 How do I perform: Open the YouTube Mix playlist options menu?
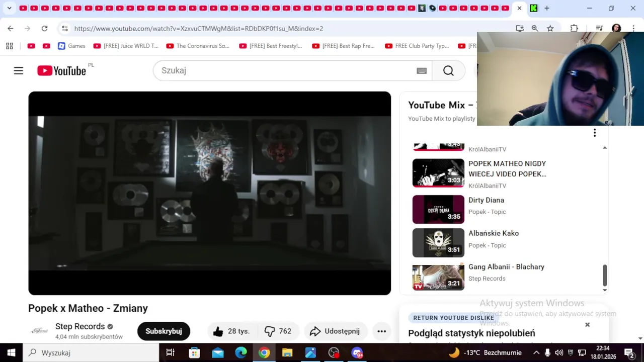pos(595,133)
